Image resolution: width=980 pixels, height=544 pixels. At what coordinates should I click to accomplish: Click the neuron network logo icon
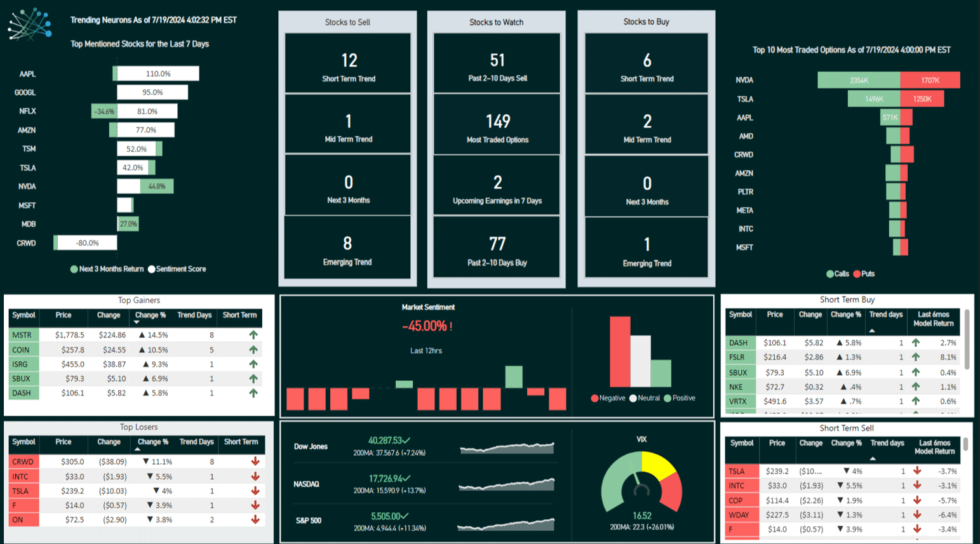tap(29, 24)
